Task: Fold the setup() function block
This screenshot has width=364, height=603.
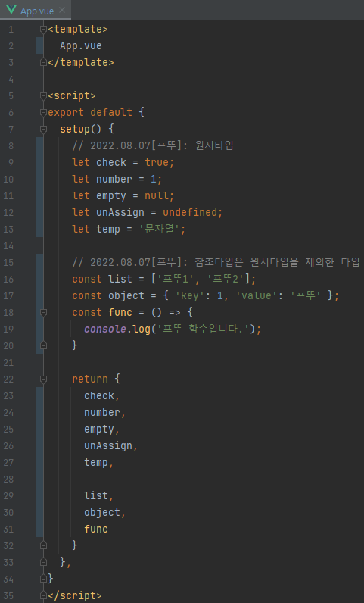Action: click(x=43, y=129)
